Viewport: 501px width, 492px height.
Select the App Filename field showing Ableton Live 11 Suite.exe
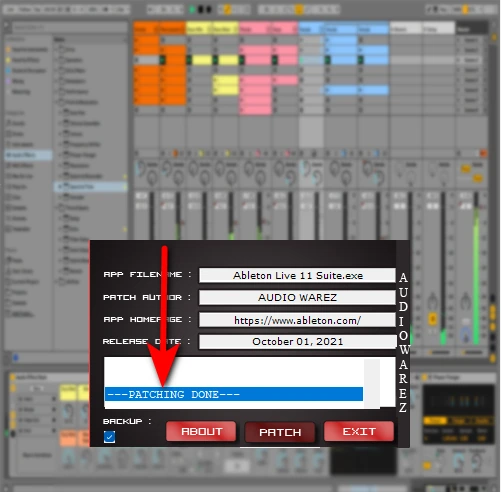pyautogui.click(x=297, y=275)
